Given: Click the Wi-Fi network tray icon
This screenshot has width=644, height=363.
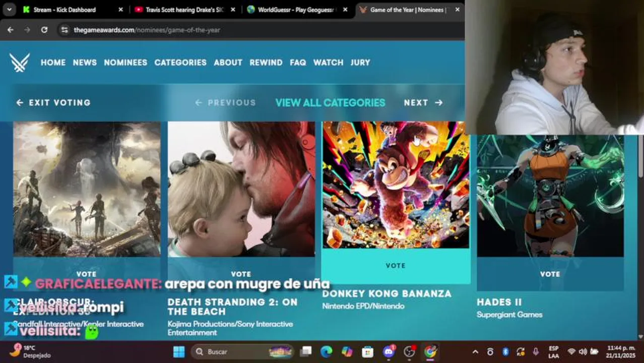Looking at the screenshot, I should (571, 352).
